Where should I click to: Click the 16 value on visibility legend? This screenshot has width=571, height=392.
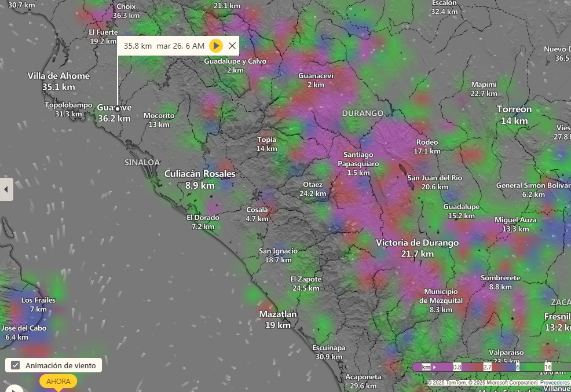[x=548, y=367]
